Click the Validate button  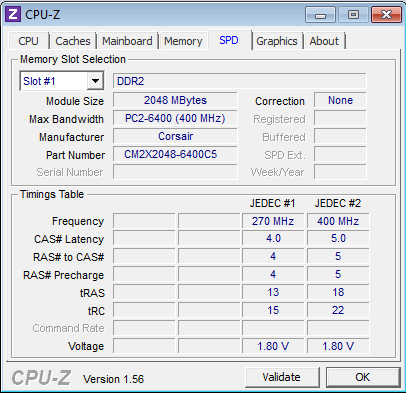(282, 377)
